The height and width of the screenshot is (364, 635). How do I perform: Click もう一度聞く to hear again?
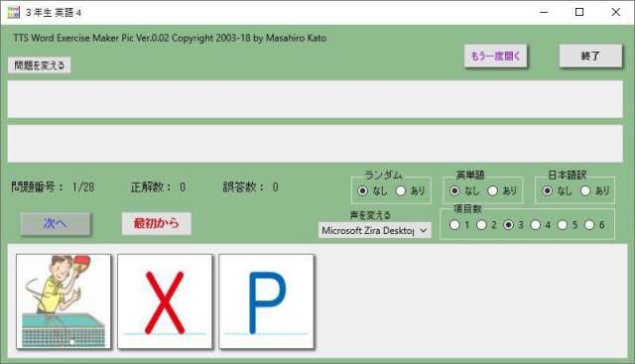pos(495,56)
